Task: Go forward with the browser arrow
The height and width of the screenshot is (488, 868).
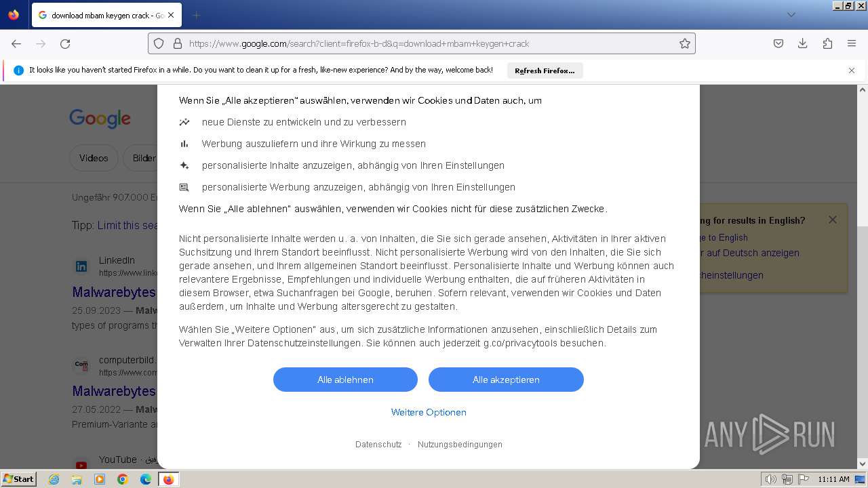Action: (41, 43)
